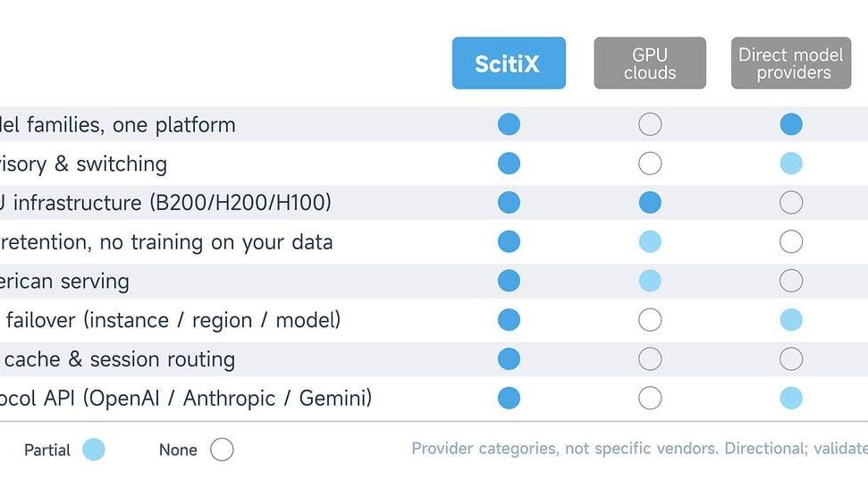Click ScitiX filled dot for one platform row
Viewport: 868px width, 488px height.
[x=509, y=124]
